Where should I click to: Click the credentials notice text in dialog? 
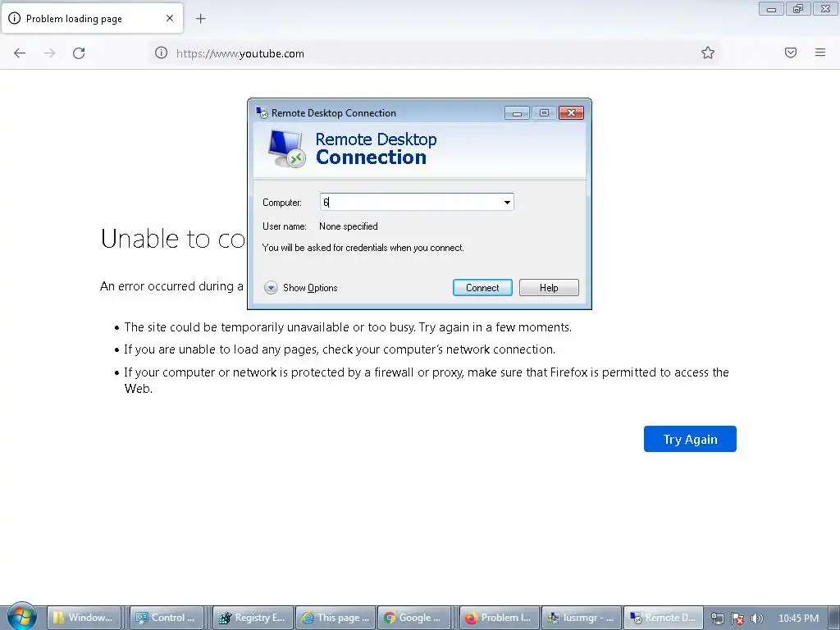coord(363,248)
